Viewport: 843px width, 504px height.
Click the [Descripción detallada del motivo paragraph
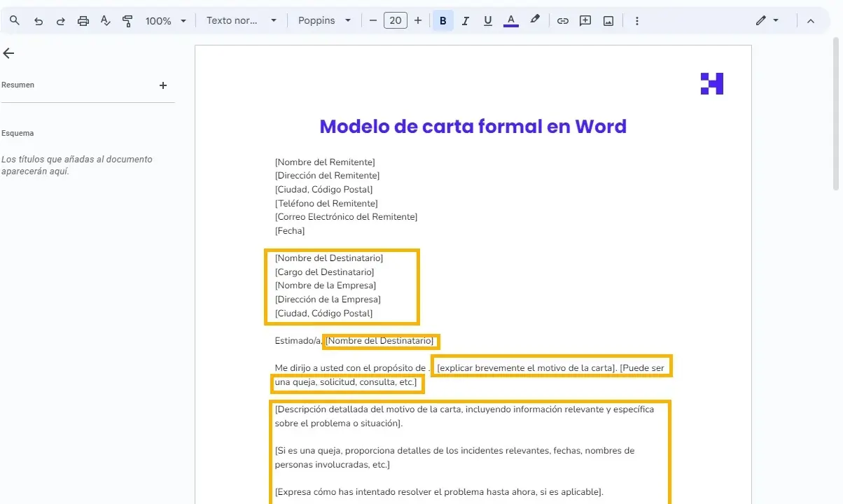(x=464, y=416)
